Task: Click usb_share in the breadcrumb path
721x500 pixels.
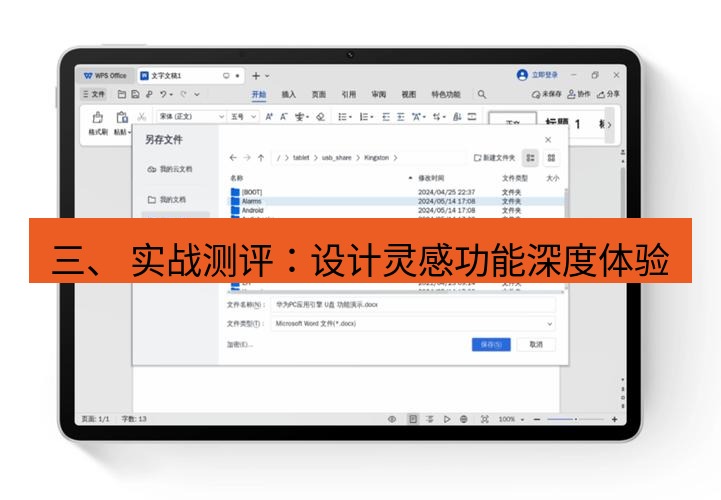Action: 336,157
